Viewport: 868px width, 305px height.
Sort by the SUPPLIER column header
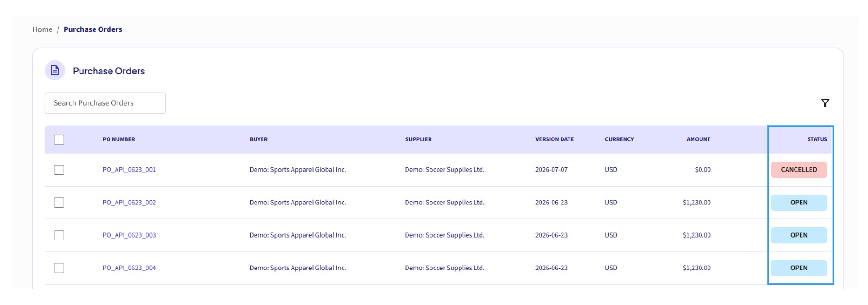(418, 139)
